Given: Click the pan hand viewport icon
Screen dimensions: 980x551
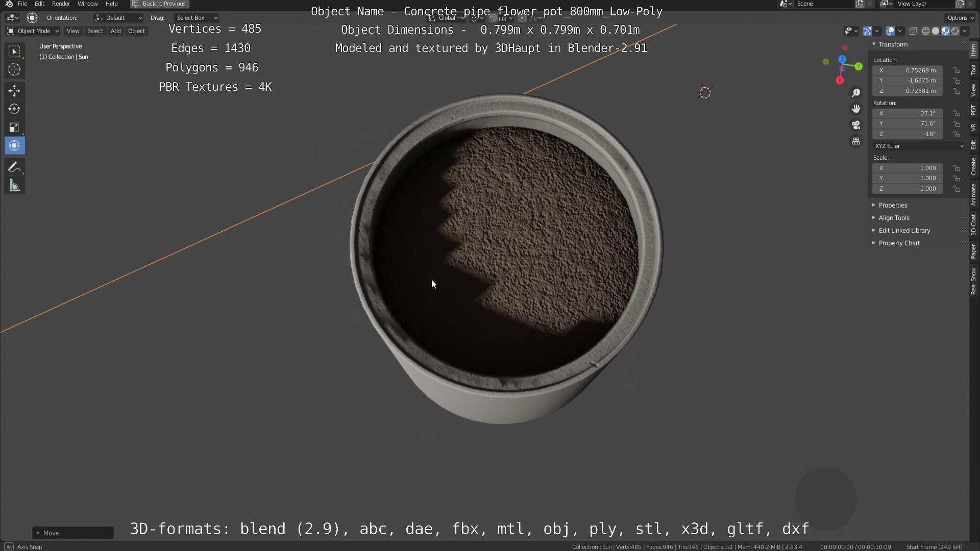Looking at the screenshot, I should click(x=856, y=109).
